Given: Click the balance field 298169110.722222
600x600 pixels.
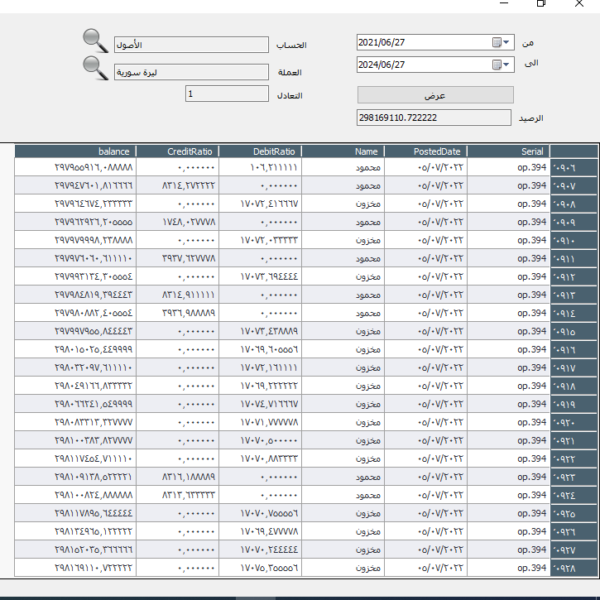Looking at the screenshot, I should pos(434,117).
